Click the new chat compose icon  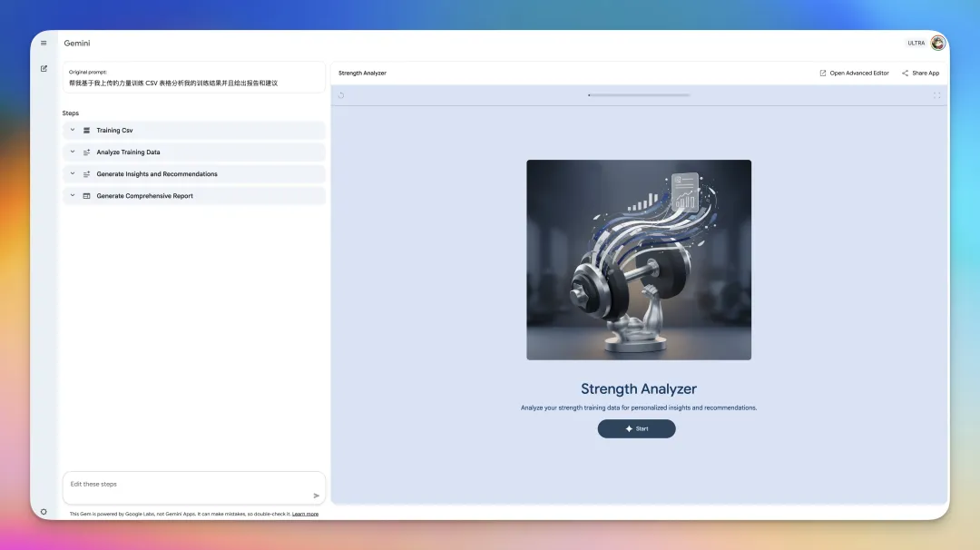44,68
